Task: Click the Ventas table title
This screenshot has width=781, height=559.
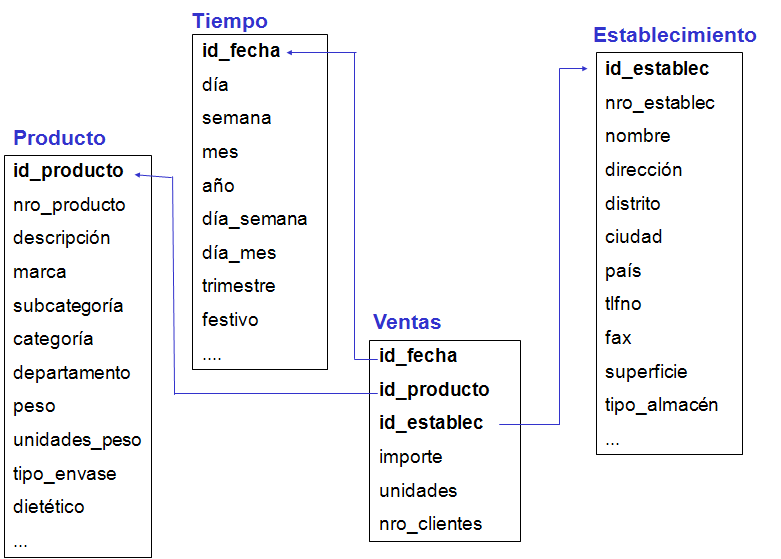Action: coord(407,322)
